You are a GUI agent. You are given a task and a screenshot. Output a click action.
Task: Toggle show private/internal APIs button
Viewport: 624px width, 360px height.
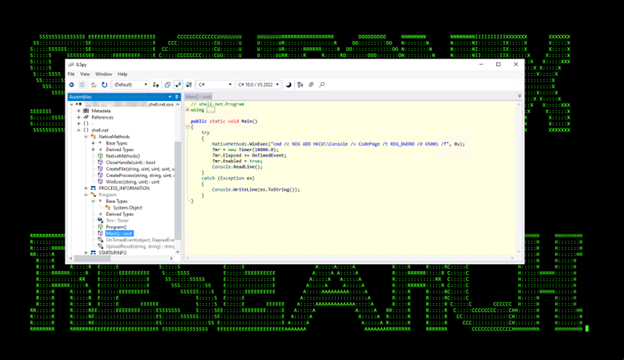[x=178, y=85]
